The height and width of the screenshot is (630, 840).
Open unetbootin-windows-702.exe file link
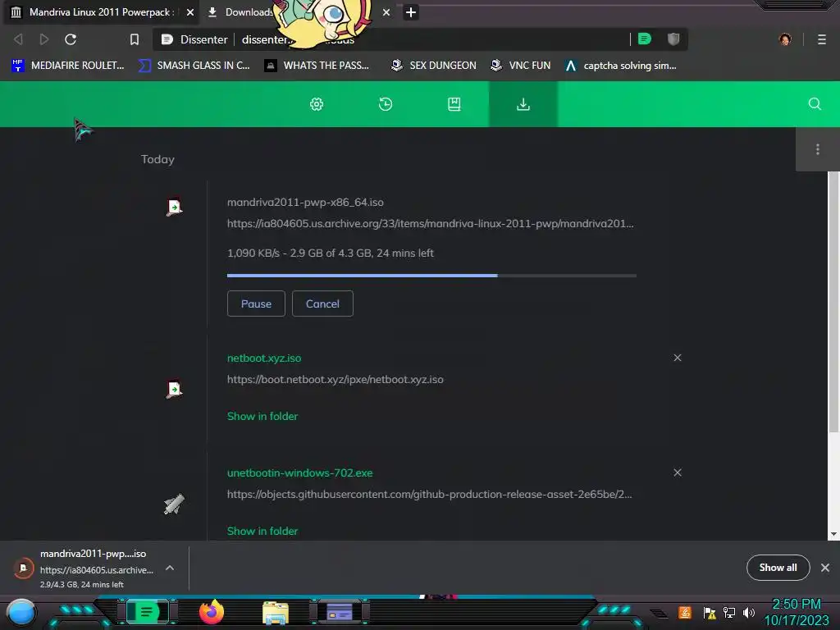point(300,473)
